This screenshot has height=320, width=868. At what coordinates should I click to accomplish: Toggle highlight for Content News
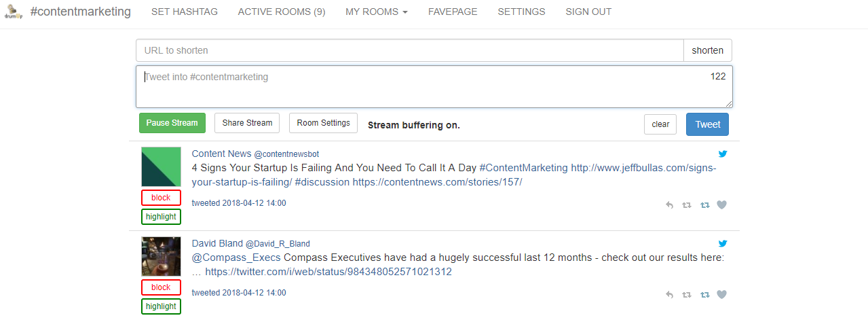tap(161, 217)
